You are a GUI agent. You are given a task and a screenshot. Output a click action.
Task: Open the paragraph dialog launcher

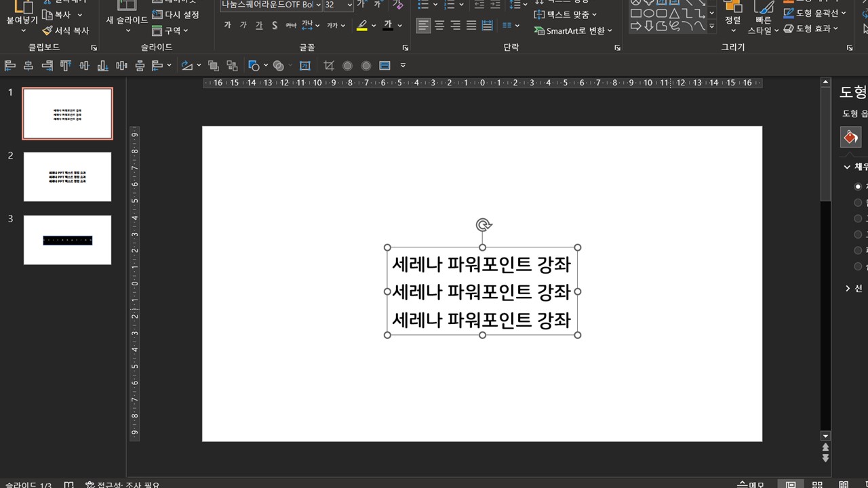point(618,48)
